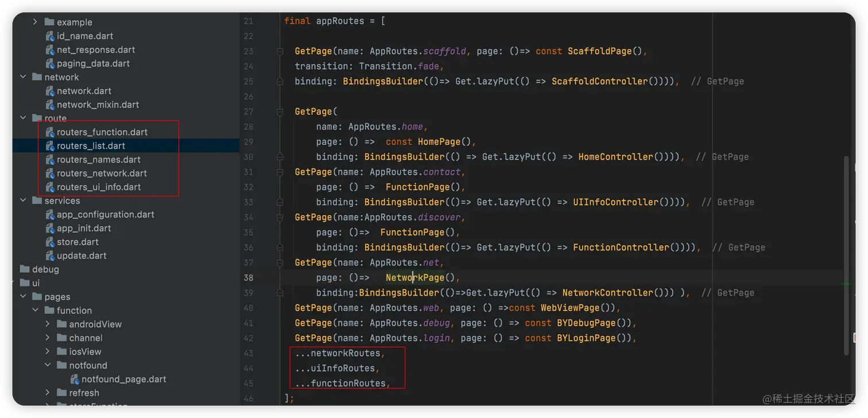Click the refresh folder icon

coord(62,393)
